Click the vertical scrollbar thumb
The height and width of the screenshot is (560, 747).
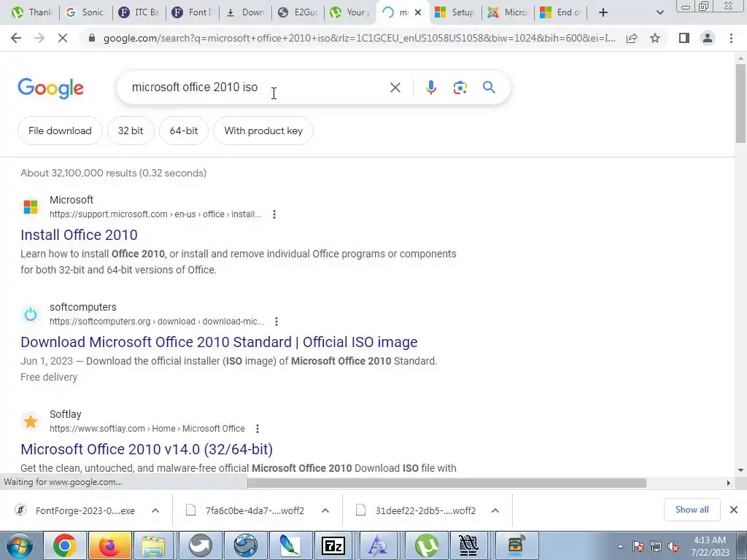[x=740, y=102]
